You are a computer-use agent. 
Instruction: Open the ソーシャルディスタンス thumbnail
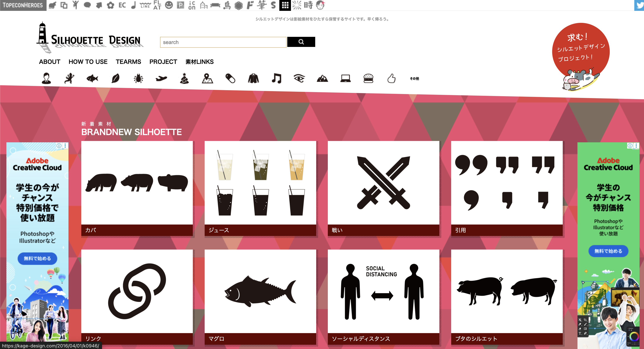[383, 291]
